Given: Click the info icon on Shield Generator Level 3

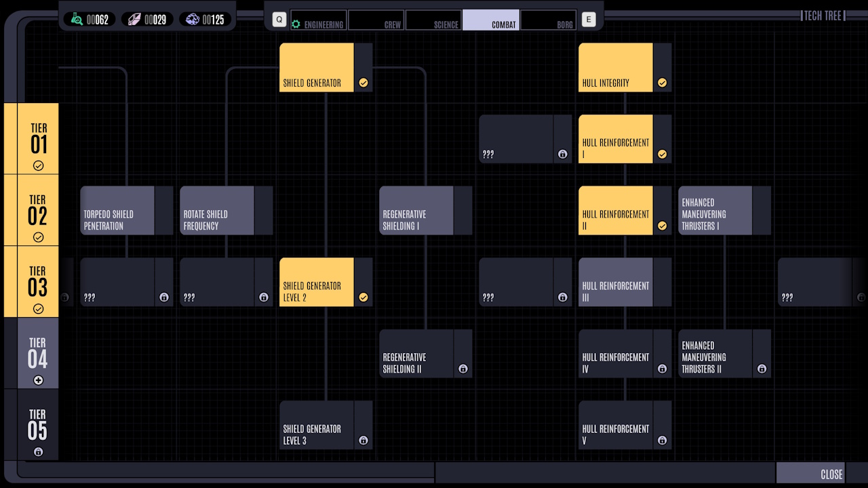Looking at the screenshot, I should [363, 440].
